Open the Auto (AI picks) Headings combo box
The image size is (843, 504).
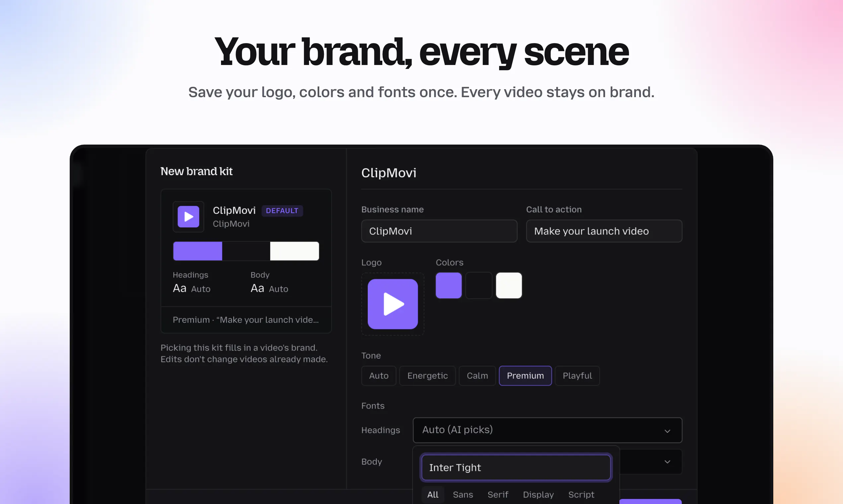tap(547, 430)
